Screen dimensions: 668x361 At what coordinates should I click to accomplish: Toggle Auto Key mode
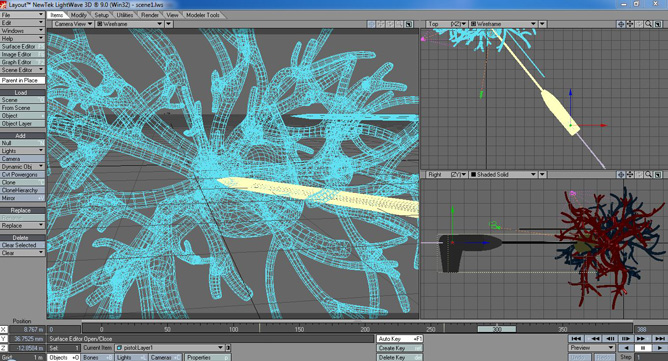pos(400,338)
